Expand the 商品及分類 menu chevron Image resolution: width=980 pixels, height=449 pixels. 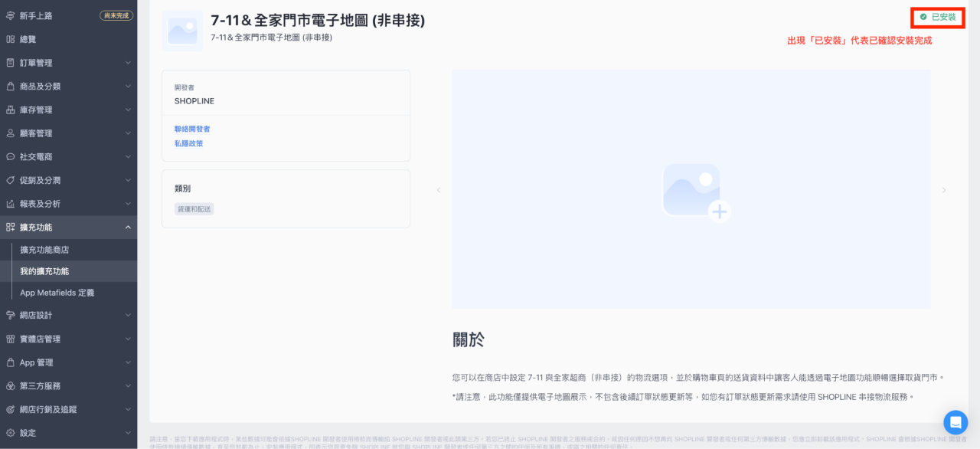[128, 87]
